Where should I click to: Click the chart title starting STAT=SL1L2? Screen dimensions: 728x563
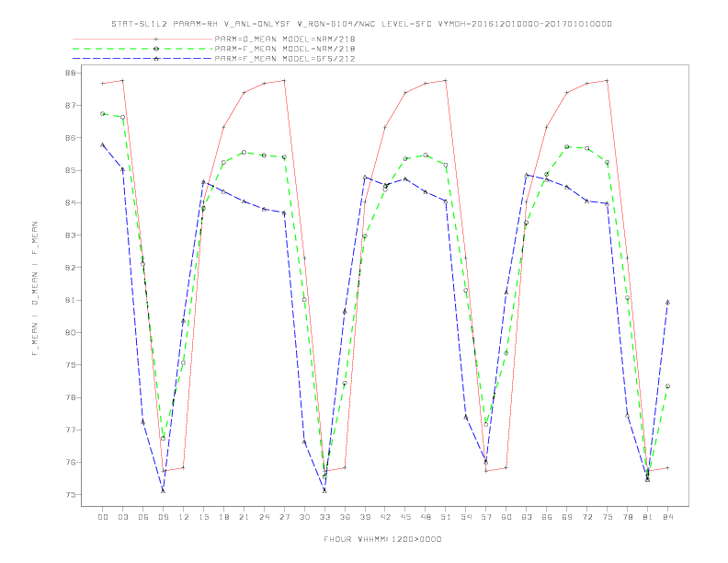pos(361,24)
